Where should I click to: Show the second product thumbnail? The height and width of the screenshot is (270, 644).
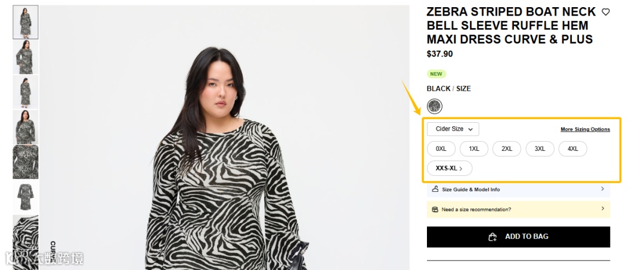[x=26, y=57]
